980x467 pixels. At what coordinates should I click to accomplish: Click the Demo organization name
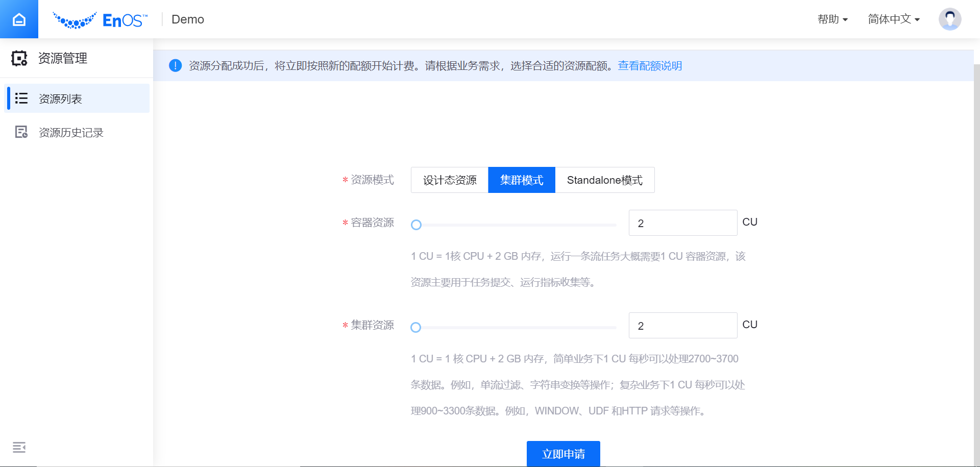[x=188, y=19]
